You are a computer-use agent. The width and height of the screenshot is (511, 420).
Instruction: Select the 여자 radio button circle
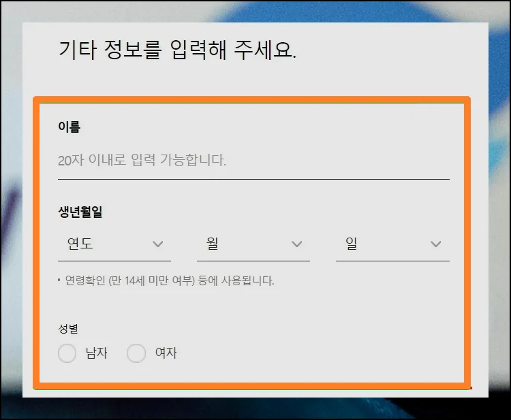click(136, 353)
